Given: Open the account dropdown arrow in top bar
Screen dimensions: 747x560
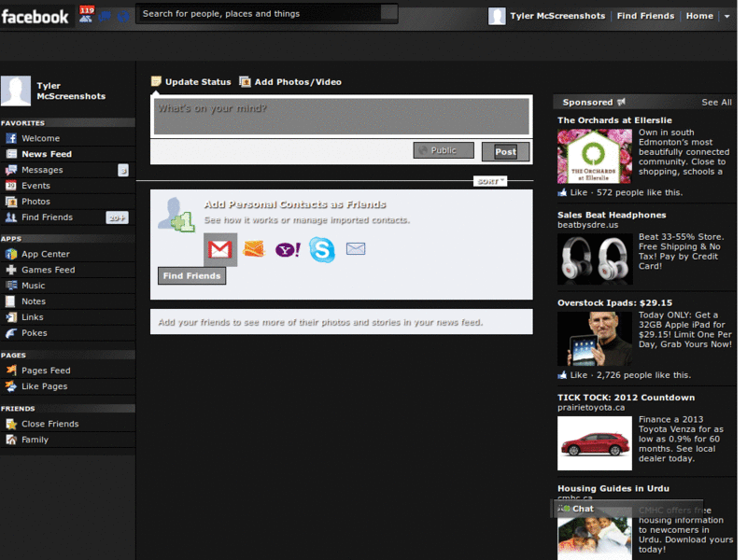Looking at the screenshot, I should pos(727,16).
